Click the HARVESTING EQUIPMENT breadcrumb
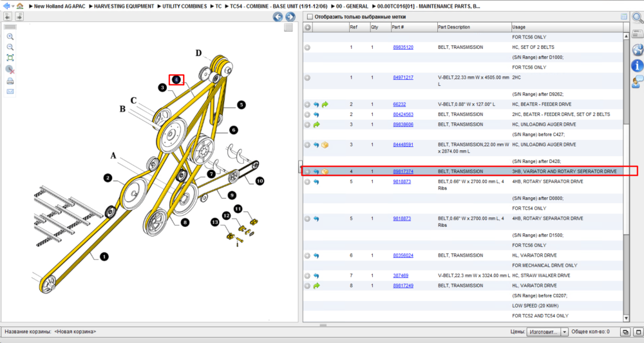The height and width of the screenshot is (343, 644). pos(124,6)
